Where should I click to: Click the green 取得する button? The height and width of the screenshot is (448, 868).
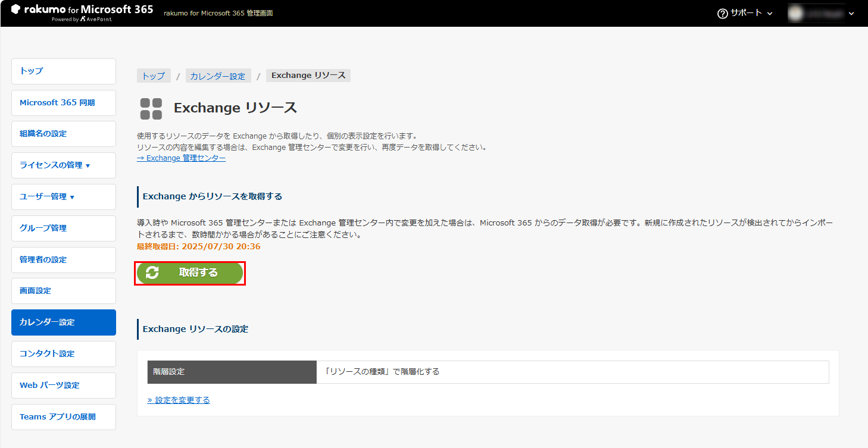coord(190,273)
